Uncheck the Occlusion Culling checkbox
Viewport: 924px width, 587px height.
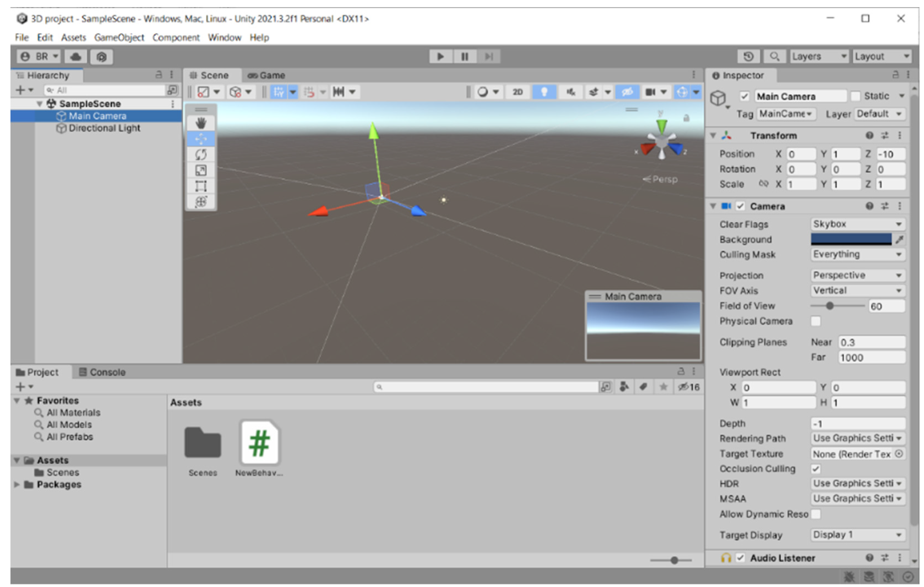(x=816, y=469)
